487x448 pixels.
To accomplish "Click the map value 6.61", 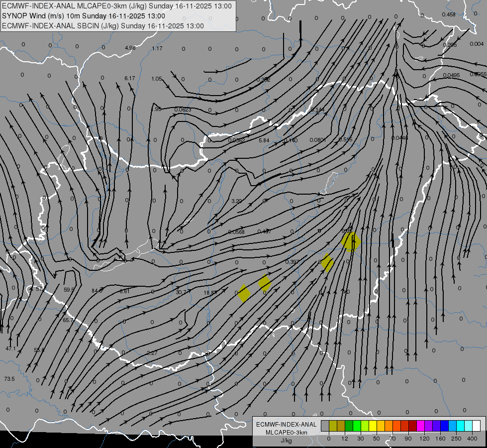I will pyautogui.click(x=124, y=291).
